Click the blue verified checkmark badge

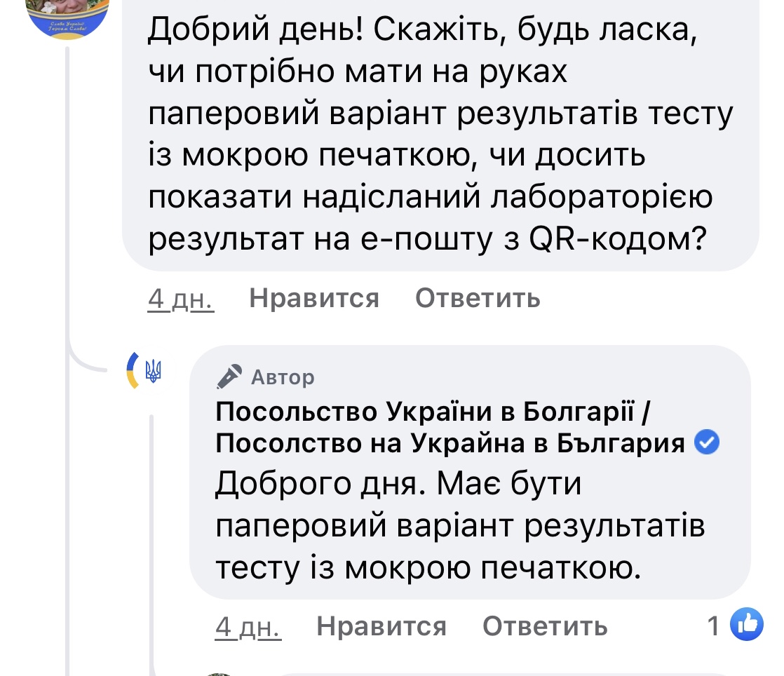706,442
